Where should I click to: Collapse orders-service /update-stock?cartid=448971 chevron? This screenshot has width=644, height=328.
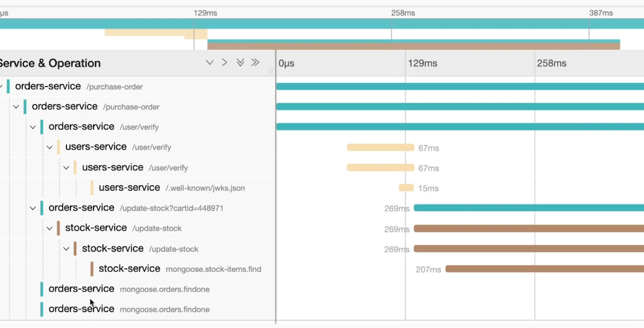coord(33,208)
